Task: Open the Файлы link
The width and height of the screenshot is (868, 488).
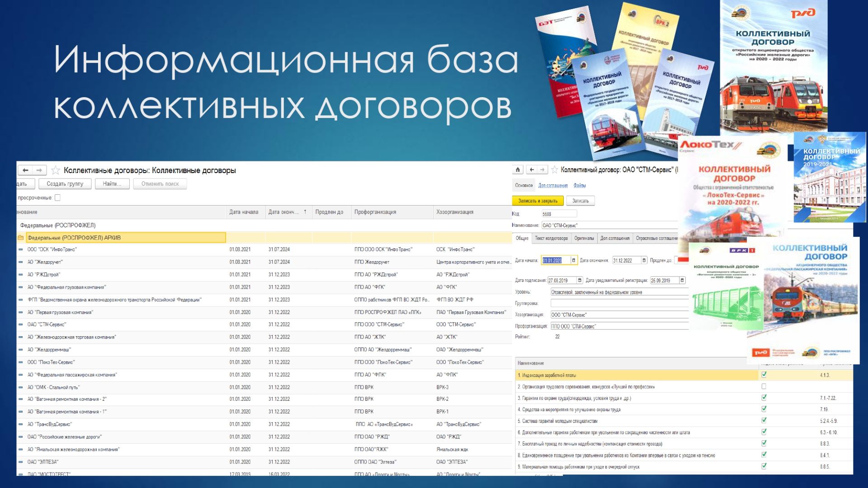Action: [580, 185]
